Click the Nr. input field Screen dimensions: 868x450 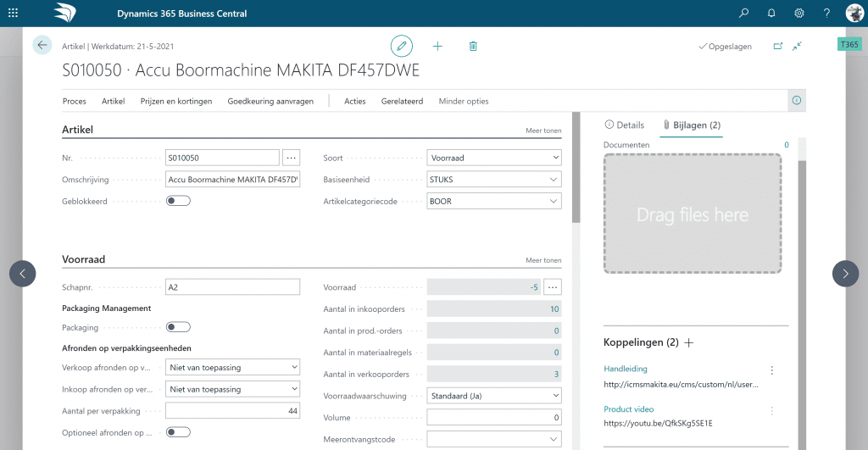click(x=222, y=158)
